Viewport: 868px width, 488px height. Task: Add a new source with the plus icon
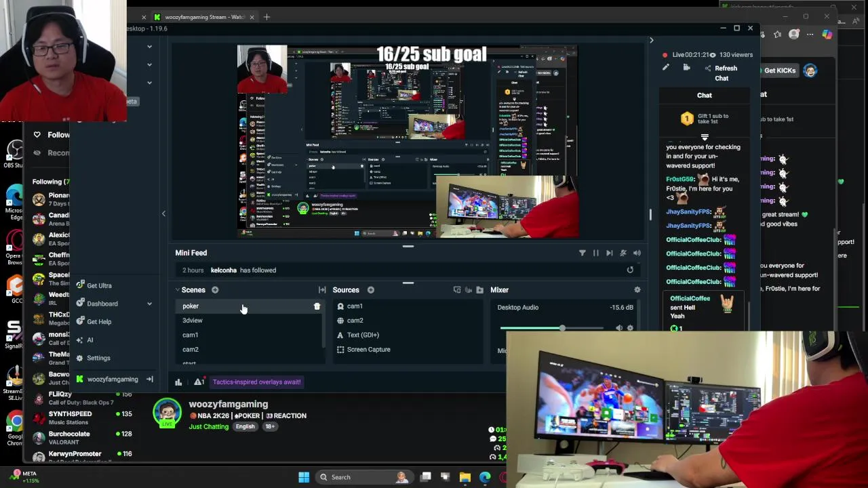click(x=371, y=290)
